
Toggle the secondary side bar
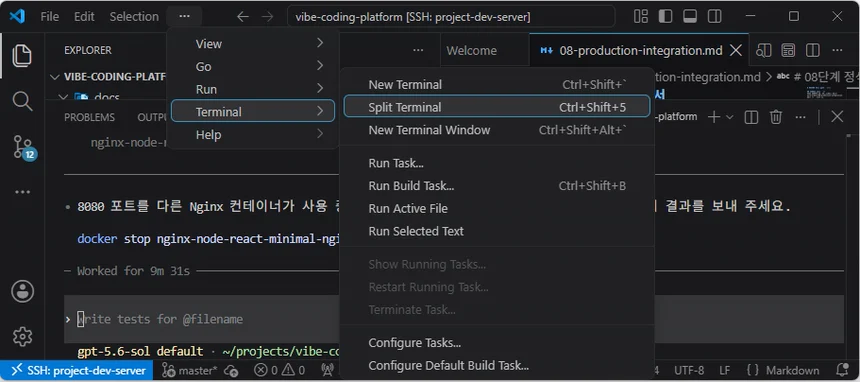click(715, 16)
